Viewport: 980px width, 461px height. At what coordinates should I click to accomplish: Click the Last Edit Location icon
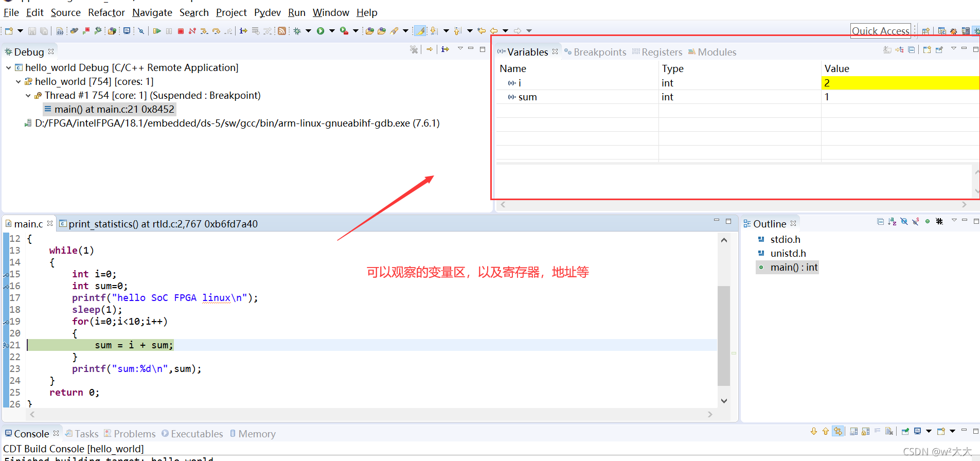pos(482,31)
